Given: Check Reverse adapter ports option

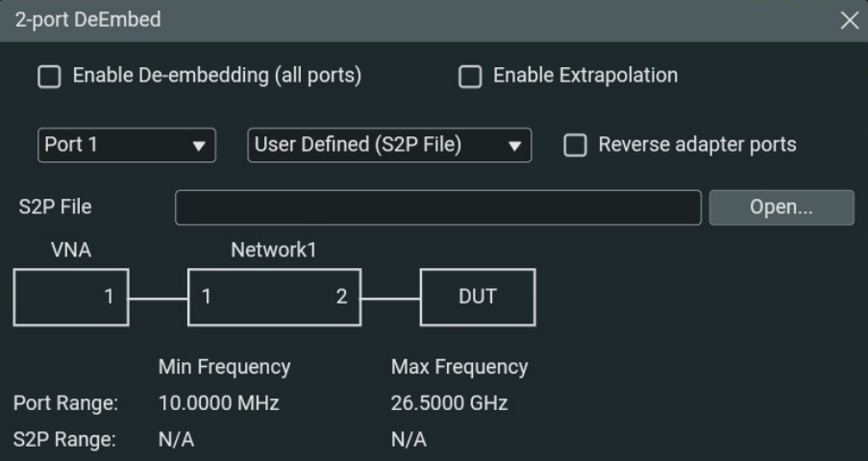Looking at the screenshot, I should (x=575, y=146).
